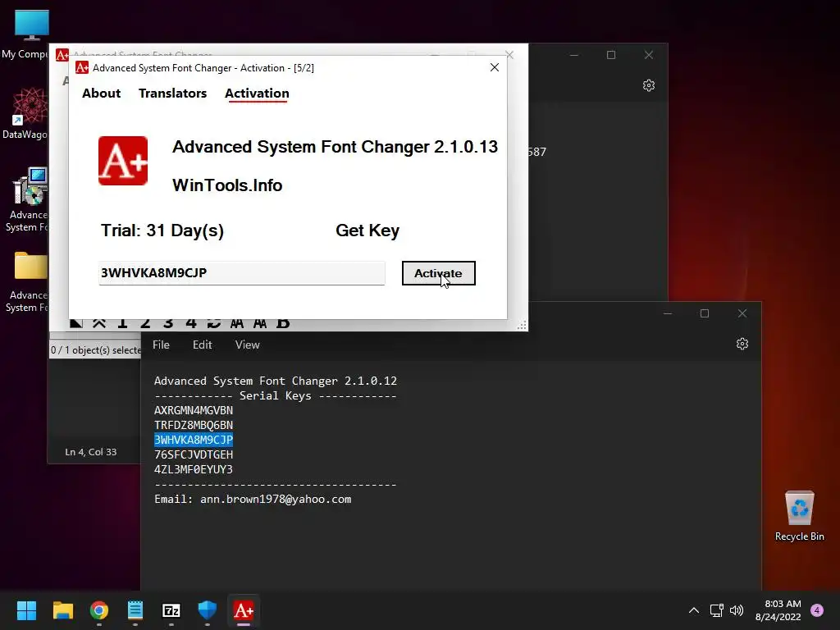
Task: Click 'Ln 4, Col 33' status in back Notepad
Action: click(x=90, y=452)
